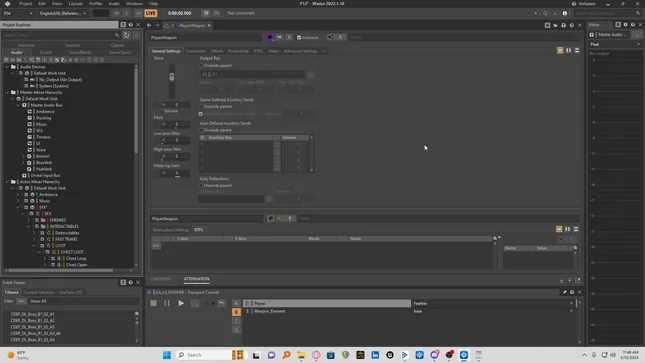Screen dimensions: 645x363
Task: Click the Project Explorer search magnifier icon
Action: pos(117,35)
